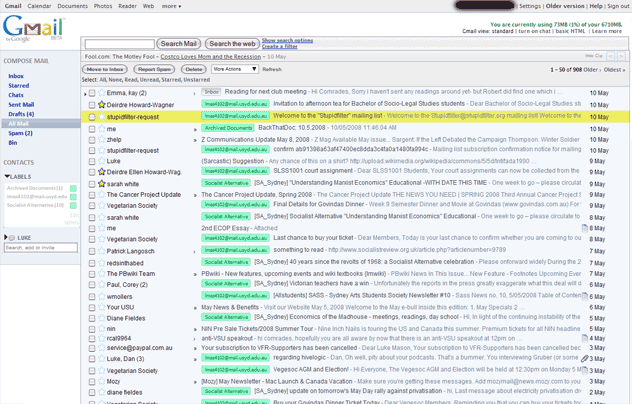Click the Refresh link
Viewport: 632px width, 404px height.
[272, 69]
